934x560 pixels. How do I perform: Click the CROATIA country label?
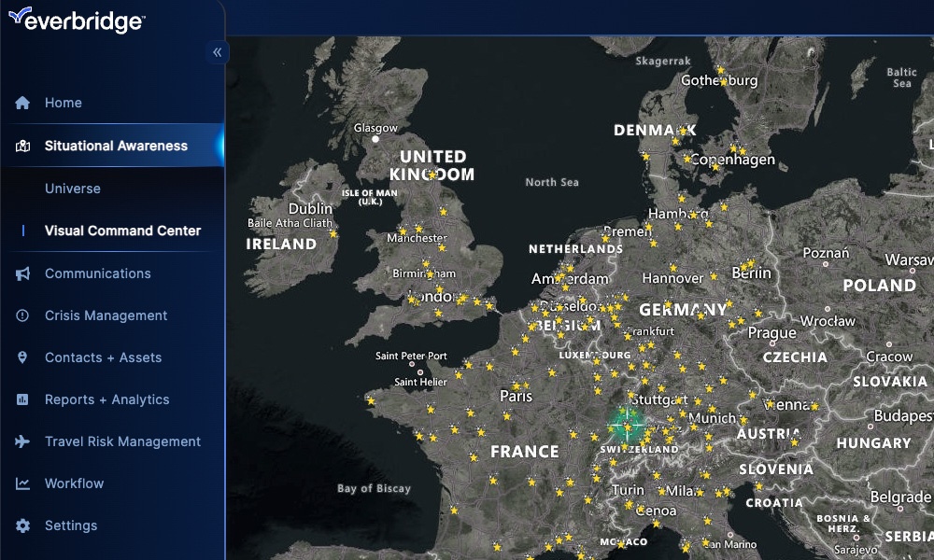click(x=774, y=503)
